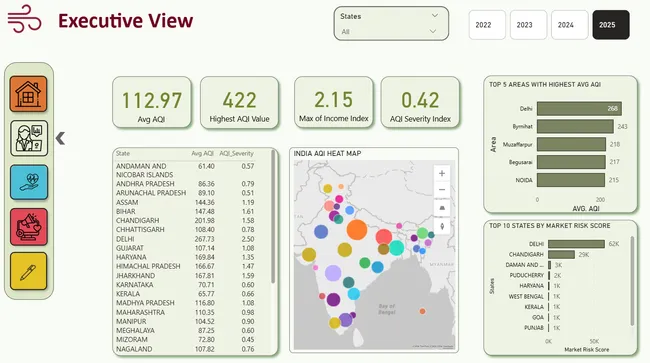The image size is (650, 363).
Task: Click the lavender bubble on the map
Action: 333,273
